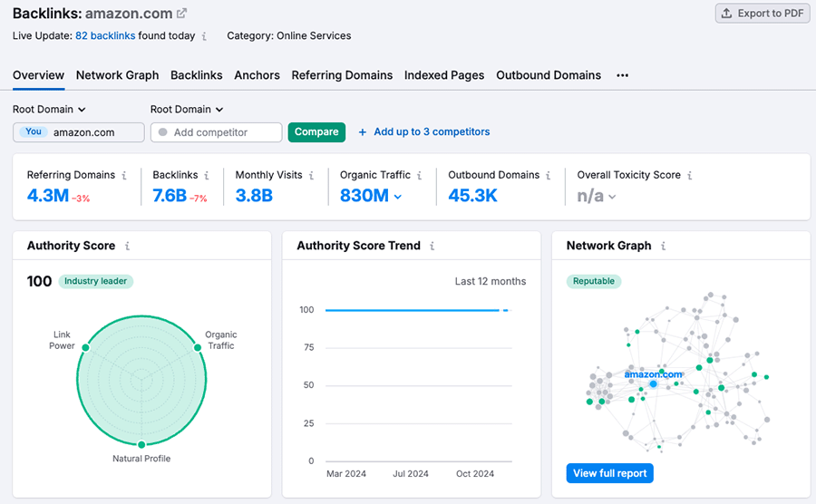The image size is (816, 504).
Task: Click the -3% referring domains change
Action: pos(81,199)
